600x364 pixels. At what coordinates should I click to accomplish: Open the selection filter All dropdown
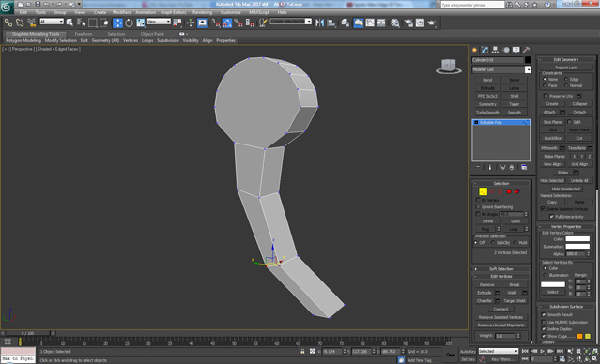[x=52, y=22]
